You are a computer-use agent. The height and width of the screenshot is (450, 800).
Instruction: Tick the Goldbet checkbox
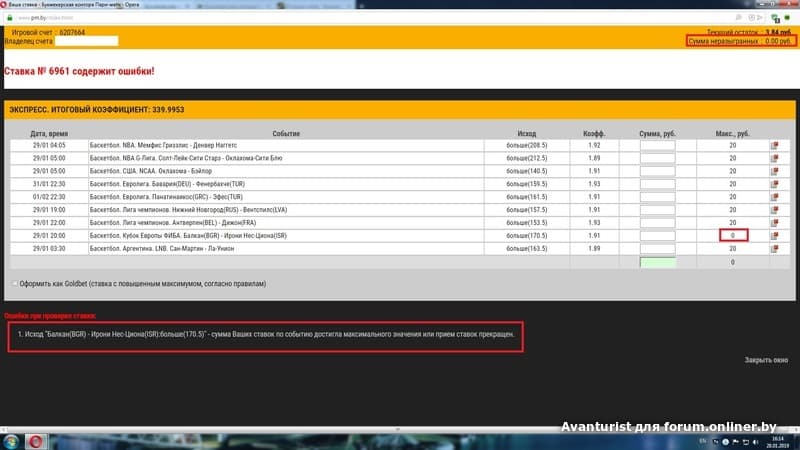coord(14,284)
